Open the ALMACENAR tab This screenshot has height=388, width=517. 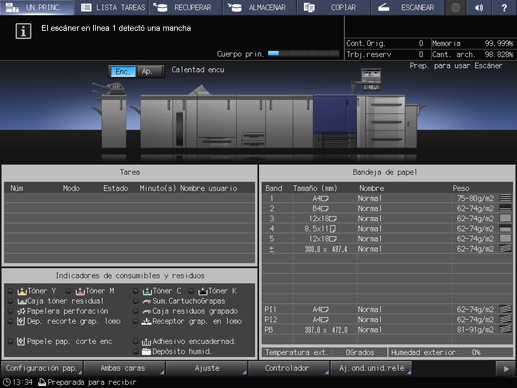260,7
